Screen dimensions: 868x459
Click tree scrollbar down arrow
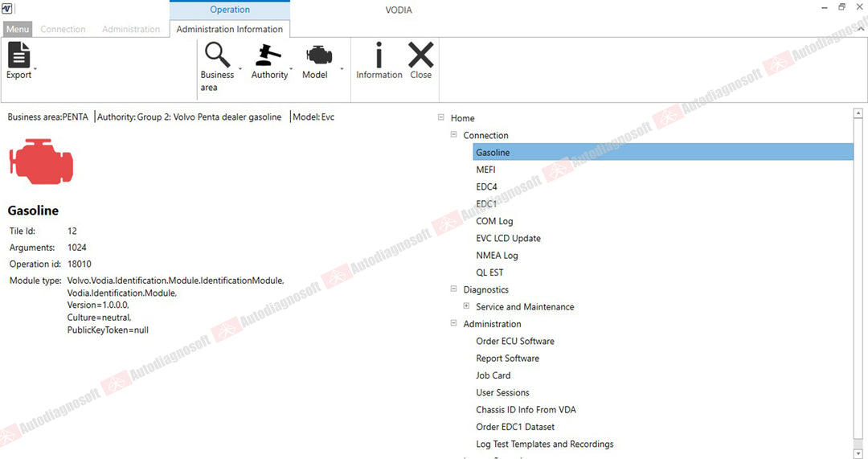[x=858, y=454]
